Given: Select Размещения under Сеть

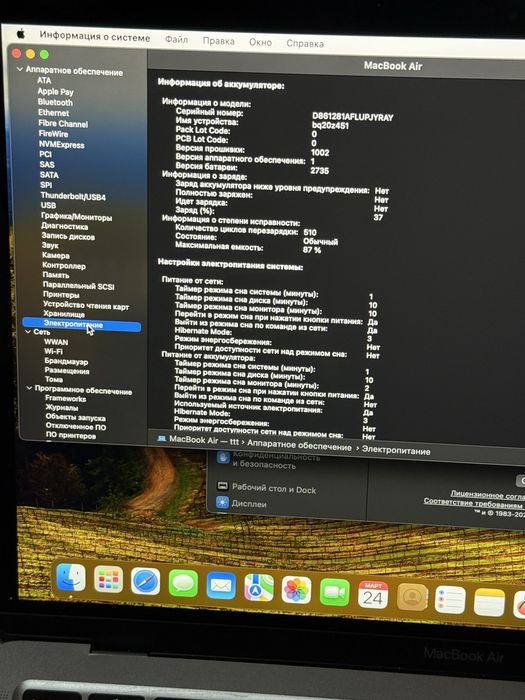Looking at the screenshot, I should click(x=67, y=371).
